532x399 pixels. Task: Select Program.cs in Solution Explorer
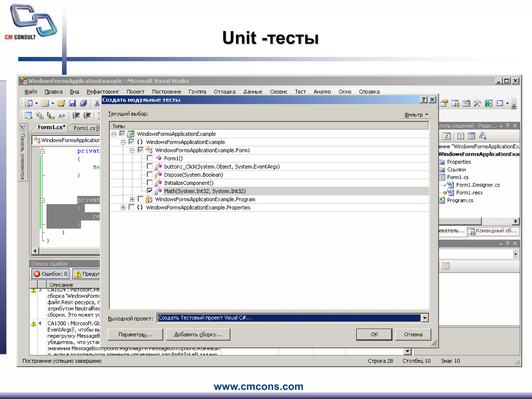[x=460, y=200]
